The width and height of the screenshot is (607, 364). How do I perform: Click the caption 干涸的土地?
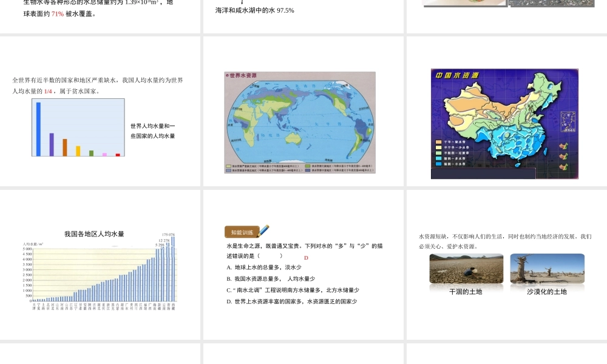coord(466,292)
